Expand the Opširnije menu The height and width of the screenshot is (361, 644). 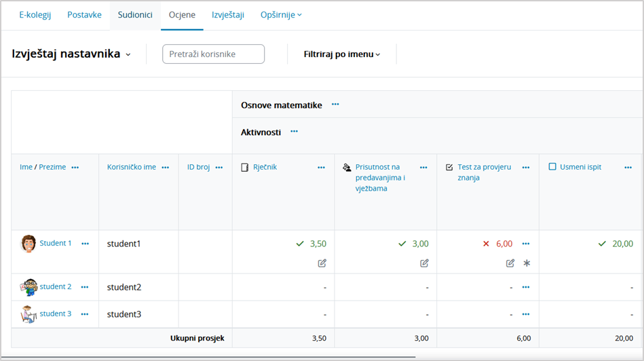281,15
